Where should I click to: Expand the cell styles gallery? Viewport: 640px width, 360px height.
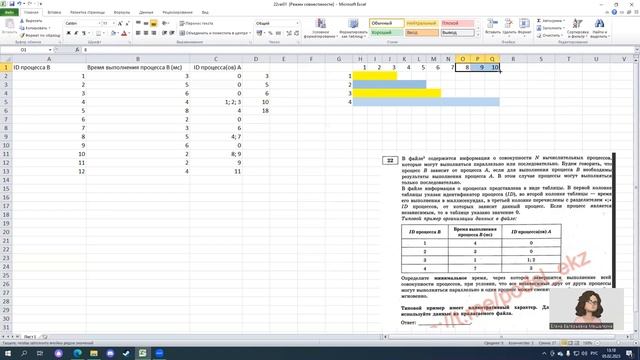[478, 36]
